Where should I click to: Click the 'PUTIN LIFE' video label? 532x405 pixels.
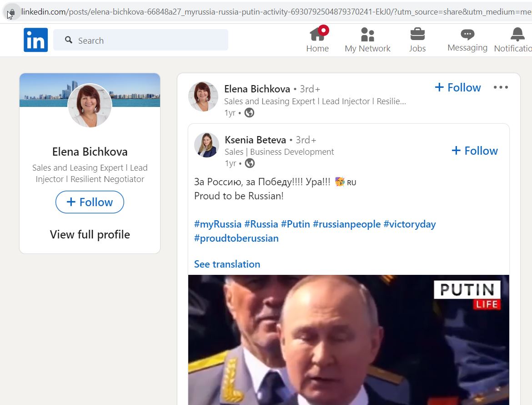click(x=467, y=295)
